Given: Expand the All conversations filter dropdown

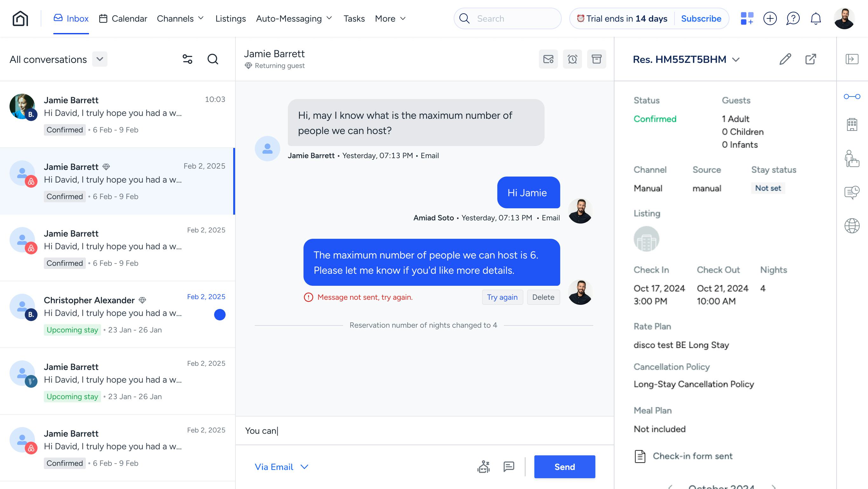Looking at the screenshot, I should click(99, 59).
